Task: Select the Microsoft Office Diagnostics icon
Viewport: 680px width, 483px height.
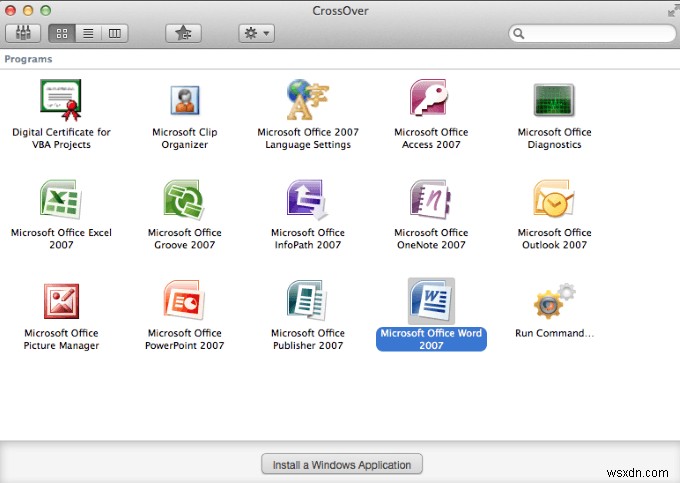Action: (554, 100)
